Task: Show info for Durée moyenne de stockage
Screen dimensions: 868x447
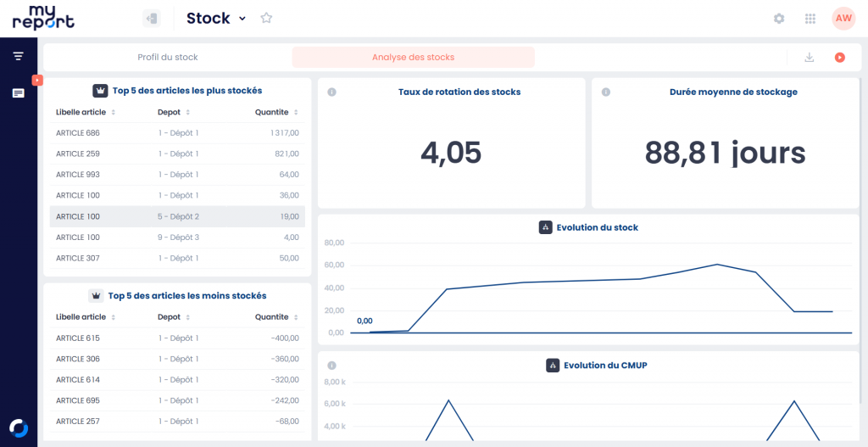Action: (605, 92)
